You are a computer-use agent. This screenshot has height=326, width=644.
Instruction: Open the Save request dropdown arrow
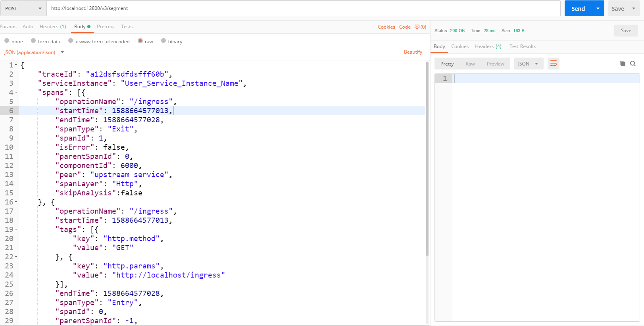pos(634,8)
